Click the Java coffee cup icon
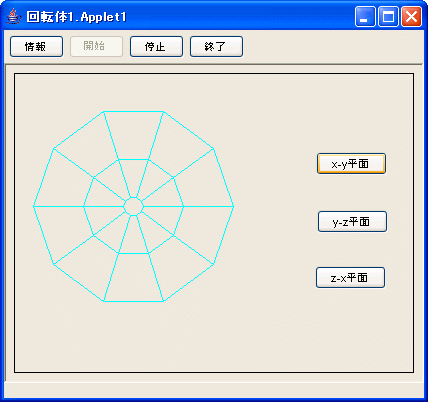 tap(14, 16)
